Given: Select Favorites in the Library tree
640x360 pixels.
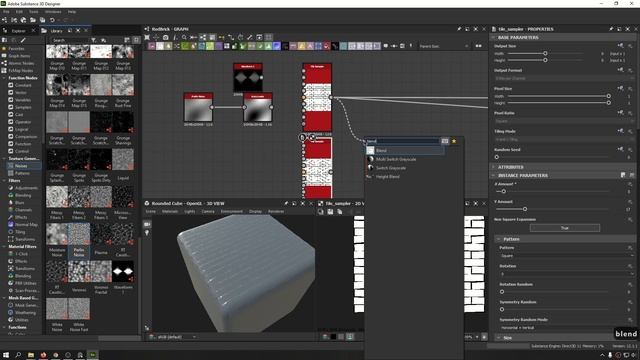Looking at the screenshot, I should click(17, 49).
